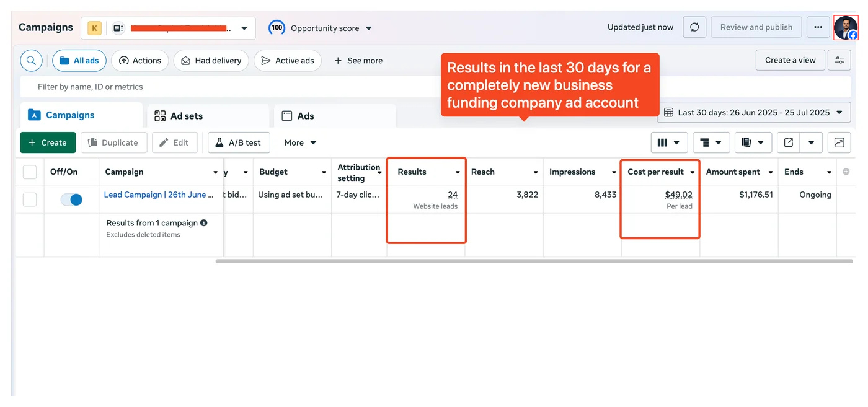
Task: Open the reports icon dropdown
Action: pyautogui.click(x=753, y=142)
